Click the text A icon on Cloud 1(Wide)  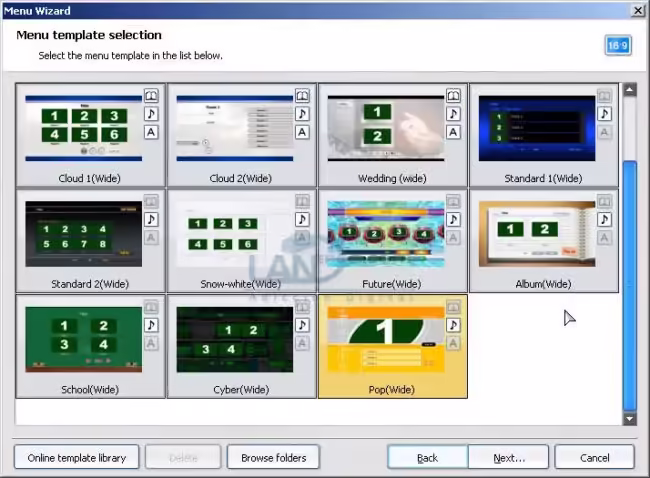tap(151, 132)
